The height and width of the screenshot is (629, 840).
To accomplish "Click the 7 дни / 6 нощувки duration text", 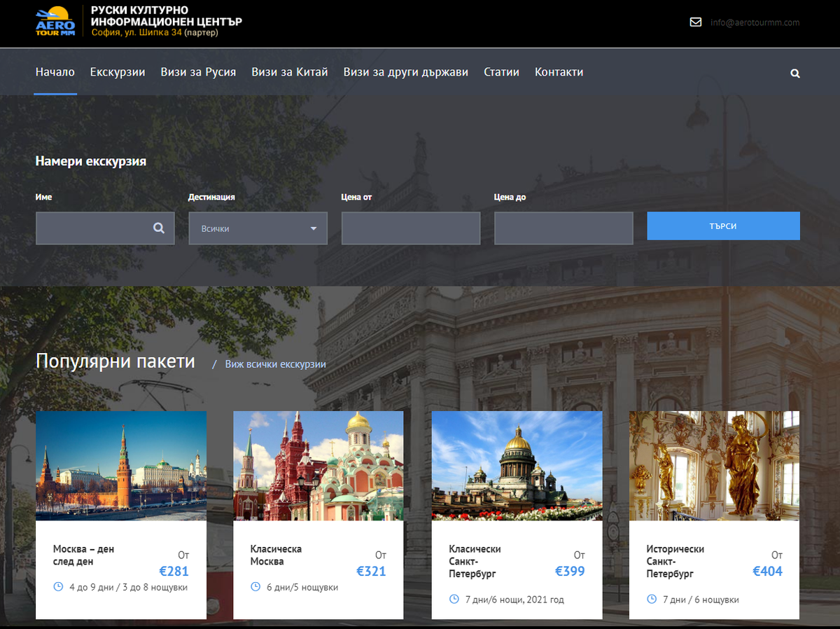I will (701, 600).
